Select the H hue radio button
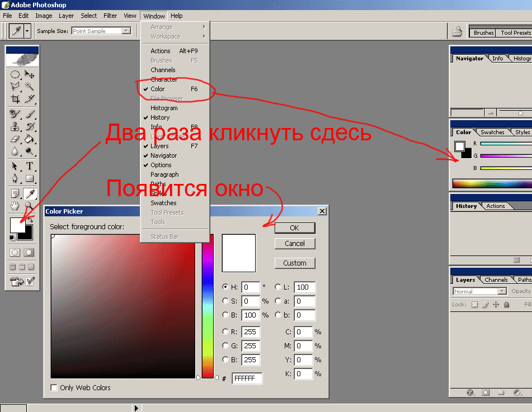This screenshot has width=532, height=412. (x=225, y=287)
